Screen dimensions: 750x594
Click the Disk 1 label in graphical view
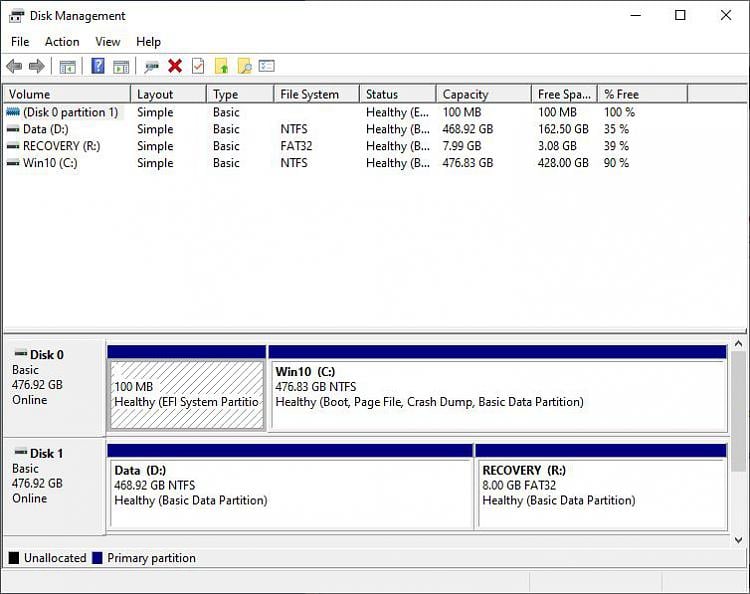pyautogui.click(x=46, y=453)
